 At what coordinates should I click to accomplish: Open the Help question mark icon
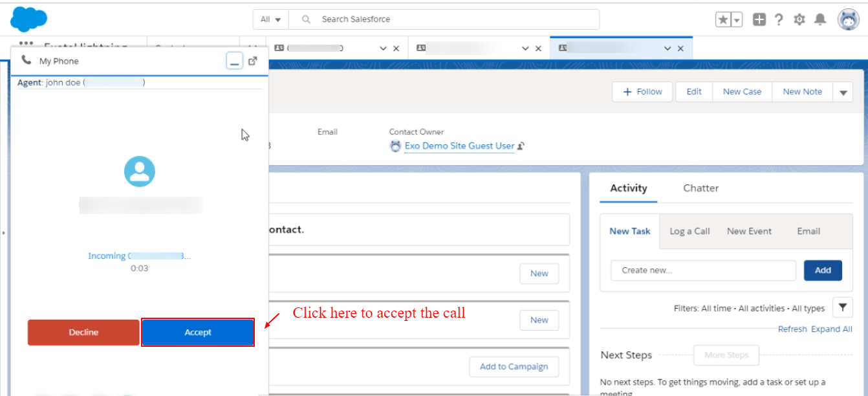point(779,19)
